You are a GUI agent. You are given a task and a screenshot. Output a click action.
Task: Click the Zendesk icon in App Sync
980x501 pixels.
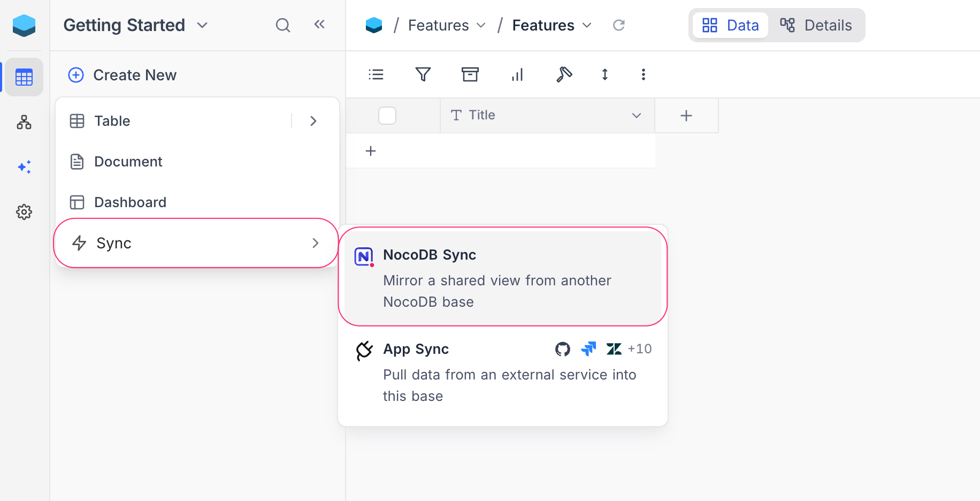tap(614, 349)
